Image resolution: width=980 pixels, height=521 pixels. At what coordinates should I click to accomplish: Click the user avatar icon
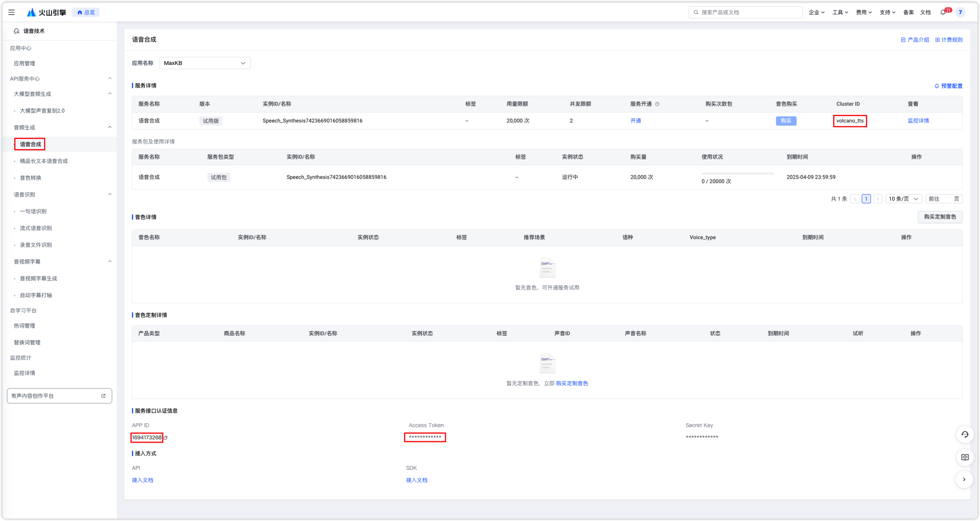point(960,12)
